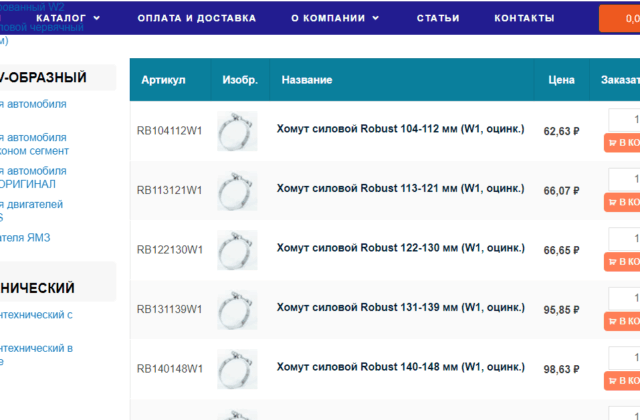
Task: Click thumbnail of Robust 104-112 мм clamp
Action: pos(237,131)
